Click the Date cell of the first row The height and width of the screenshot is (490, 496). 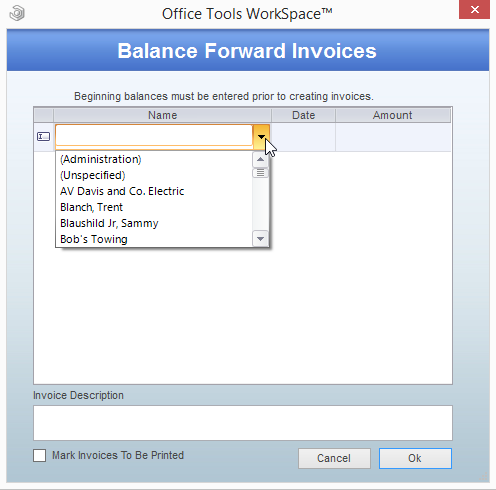coord(303,137)
